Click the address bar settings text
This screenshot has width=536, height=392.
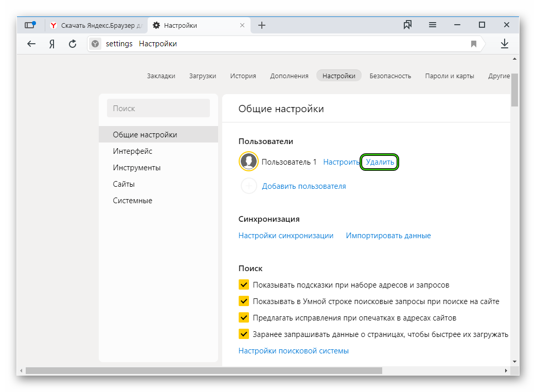pyautogui.click(x=119, y=44)
